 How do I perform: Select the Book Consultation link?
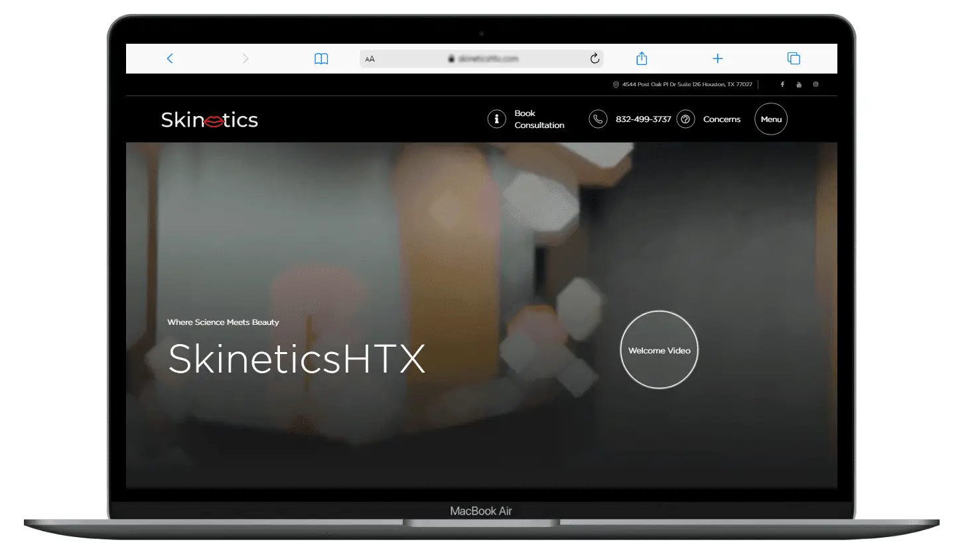coord(539,119)
